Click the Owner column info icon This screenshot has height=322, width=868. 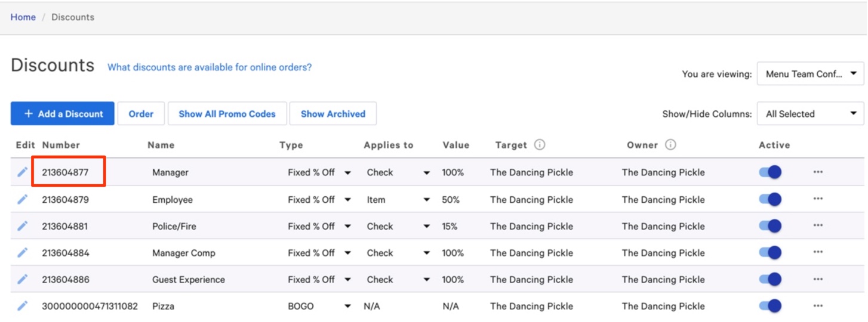click(670, 145)
